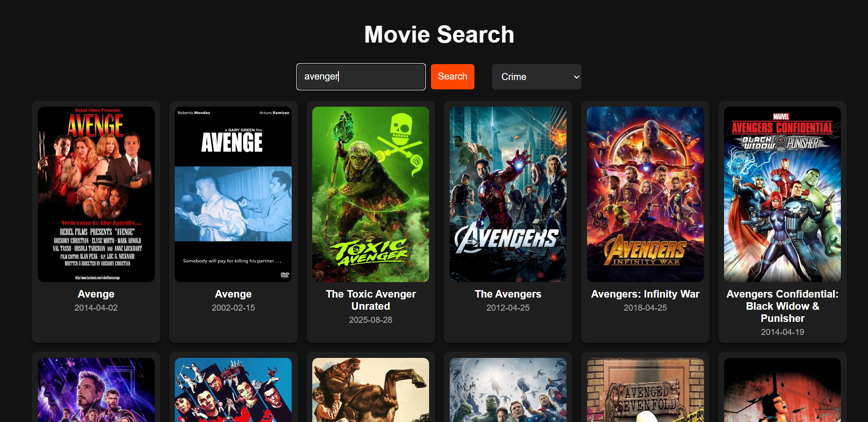Screen dimensions: 868x422
Task: Open the rearing horse poster
Action: coord(371,390)
